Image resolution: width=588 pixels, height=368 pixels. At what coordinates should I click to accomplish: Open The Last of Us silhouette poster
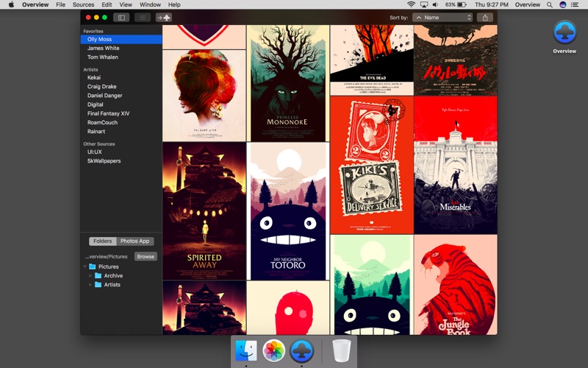click(x=204, y=96)
